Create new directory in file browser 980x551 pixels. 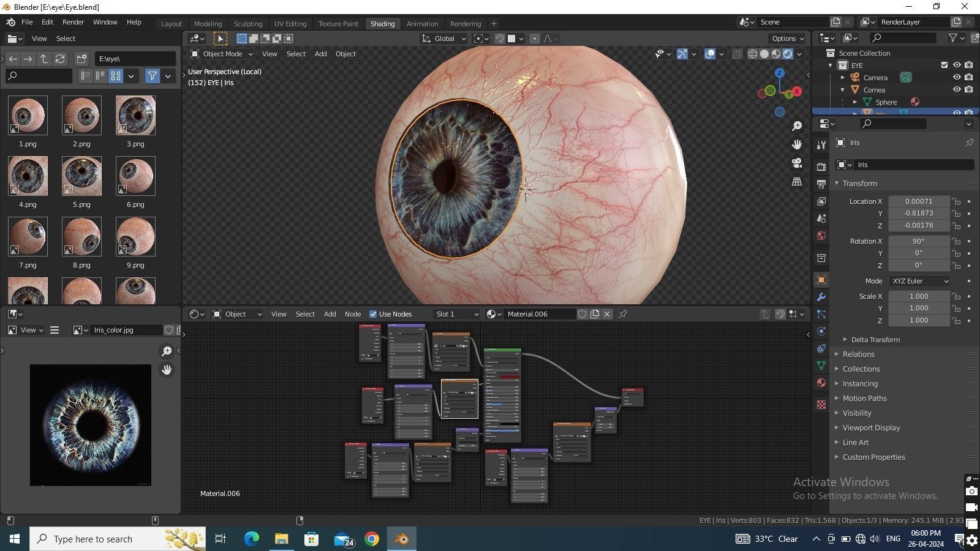click(81, 59)
